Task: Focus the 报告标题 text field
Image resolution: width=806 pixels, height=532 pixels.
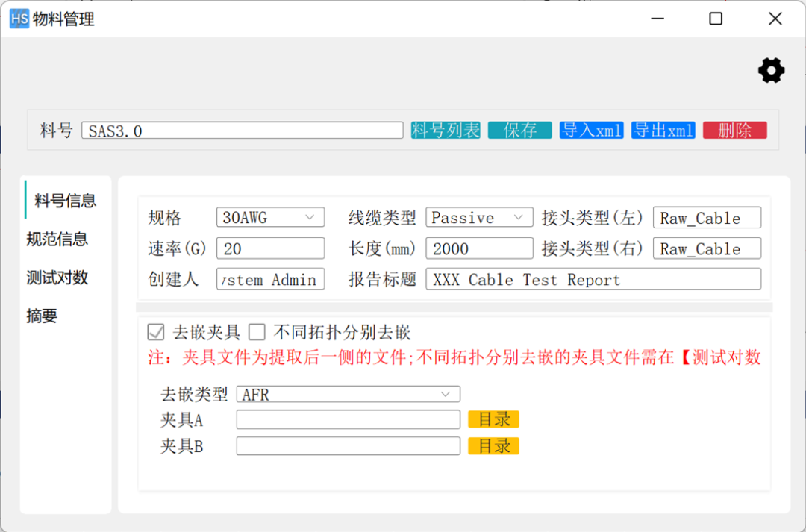Action: (593, 280)
